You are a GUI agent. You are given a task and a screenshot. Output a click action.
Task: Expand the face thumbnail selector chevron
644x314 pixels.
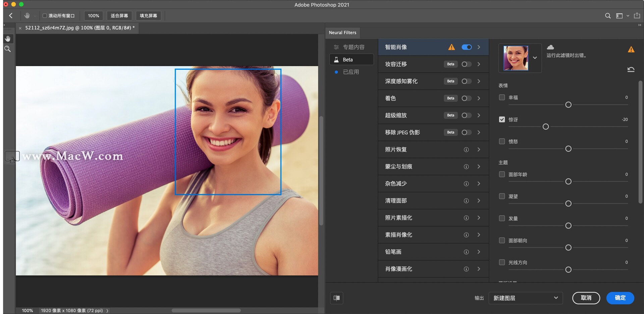click(x=535, y=58)
